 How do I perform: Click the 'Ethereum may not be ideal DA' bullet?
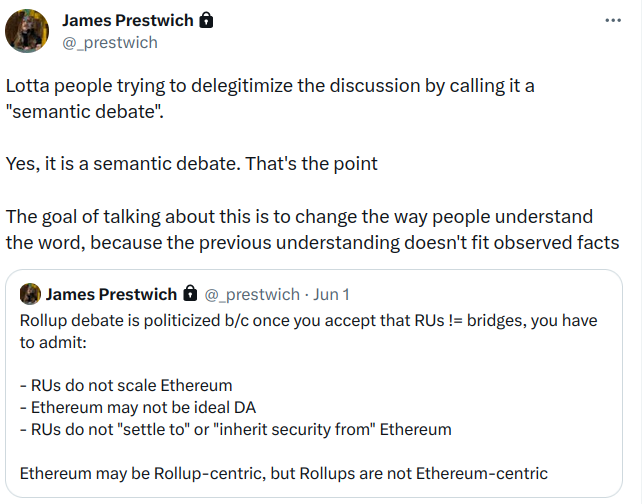[136, 407]
